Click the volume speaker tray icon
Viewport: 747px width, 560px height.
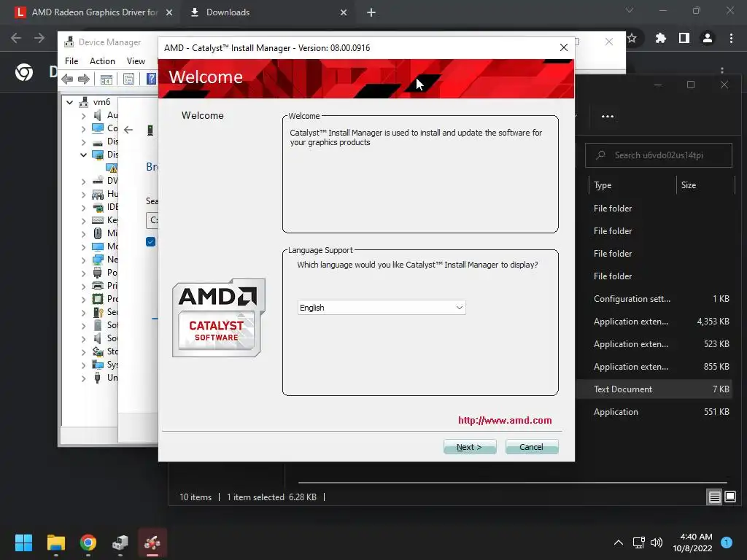657,542
